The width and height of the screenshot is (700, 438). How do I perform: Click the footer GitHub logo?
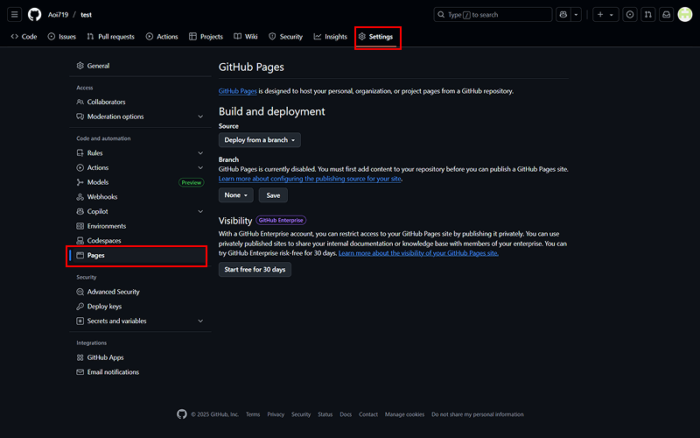click(x=182, y=414)
